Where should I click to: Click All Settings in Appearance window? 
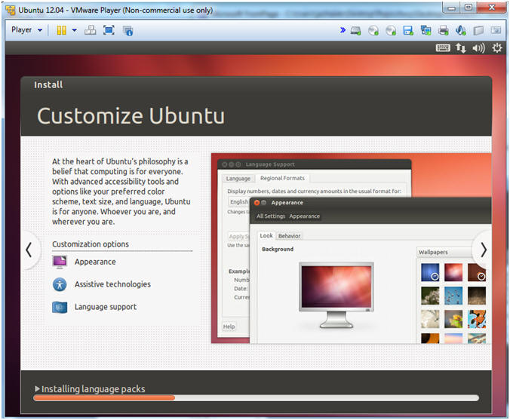click(271, 216)
